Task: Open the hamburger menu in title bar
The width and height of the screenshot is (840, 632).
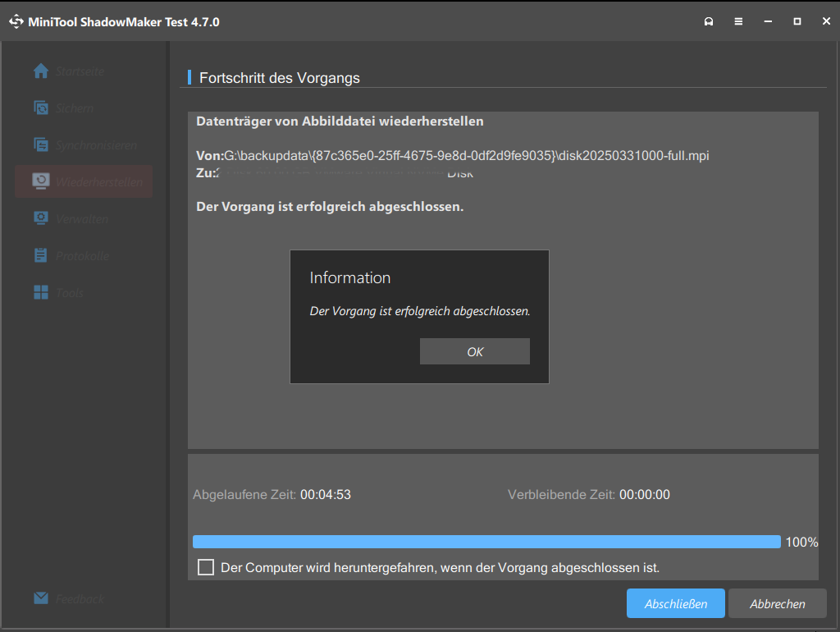Action: tap(738, 21)
